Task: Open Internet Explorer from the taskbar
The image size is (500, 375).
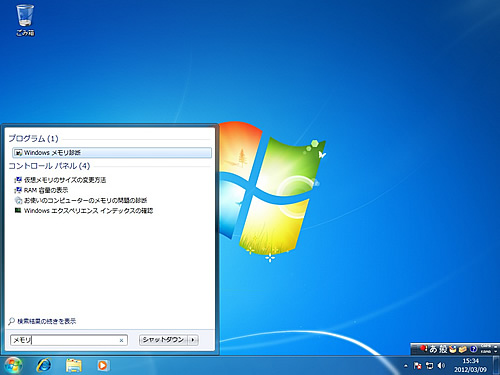Action: click(44, 365)
